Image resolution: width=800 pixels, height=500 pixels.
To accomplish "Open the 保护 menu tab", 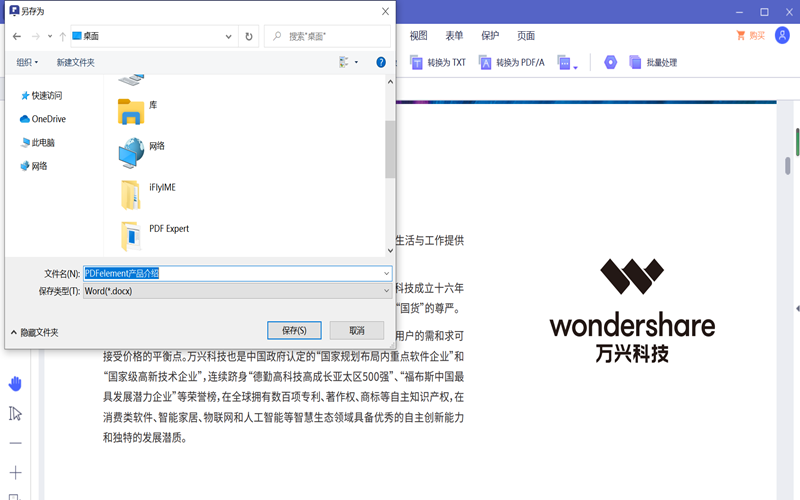I will click(490, 35).
